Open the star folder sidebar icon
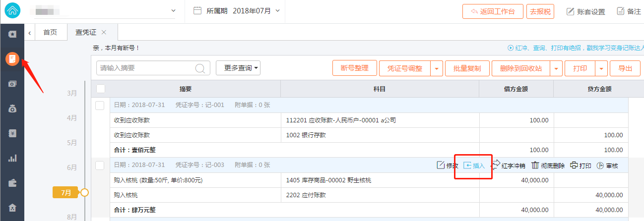Viewport: 644px width, 221px height. tap(12, 34)
